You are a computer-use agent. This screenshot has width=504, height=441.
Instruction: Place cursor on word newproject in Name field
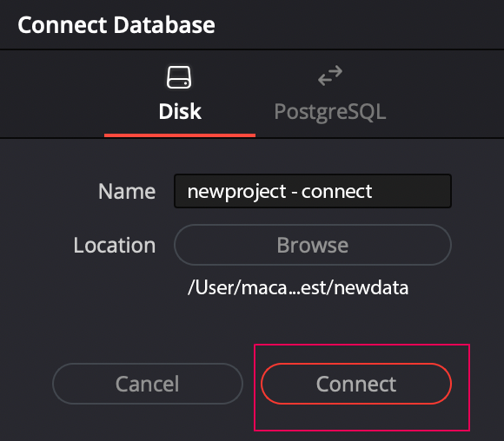(236, 192)
